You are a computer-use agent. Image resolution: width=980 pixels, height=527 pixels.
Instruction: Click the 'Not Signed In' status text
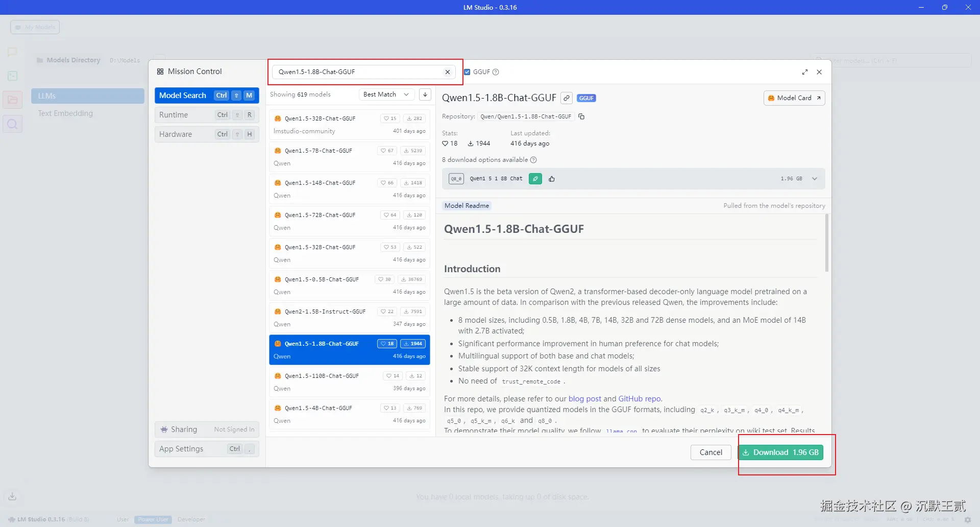[234, 429]
